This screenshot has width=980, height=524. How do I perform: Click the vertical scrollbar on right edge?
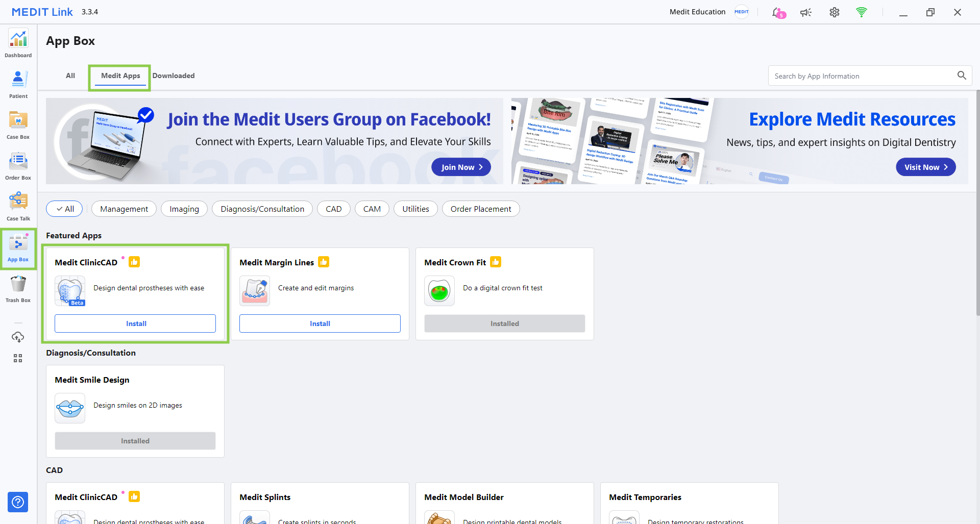pos(977,204)
